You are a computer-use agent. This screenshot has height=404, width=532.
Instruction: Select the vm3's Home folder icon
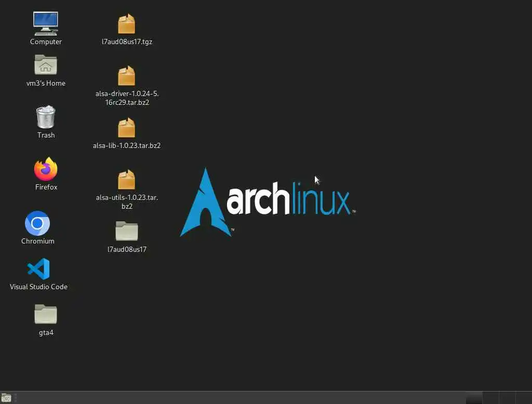(x=46, y=64)
